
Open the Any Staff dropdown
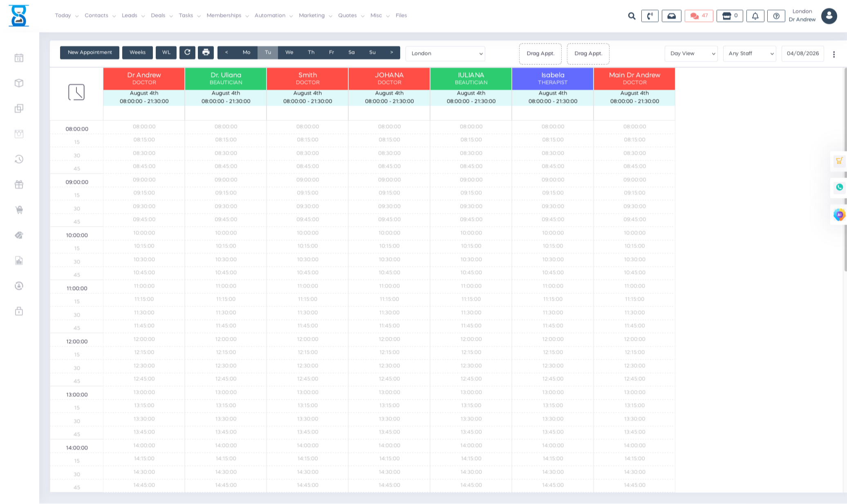coord(750,54)
